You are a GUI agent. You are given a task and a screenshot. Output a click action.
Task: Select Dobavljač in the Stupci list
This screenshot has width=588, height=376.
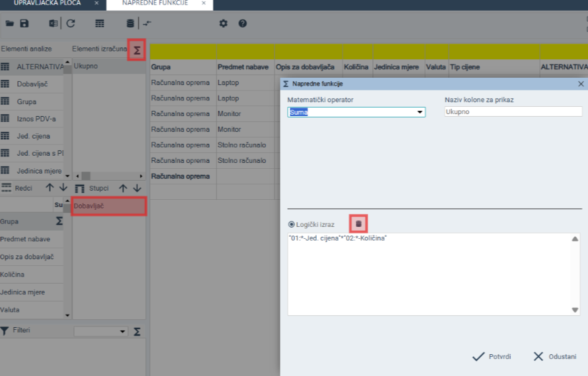point(108,206)
